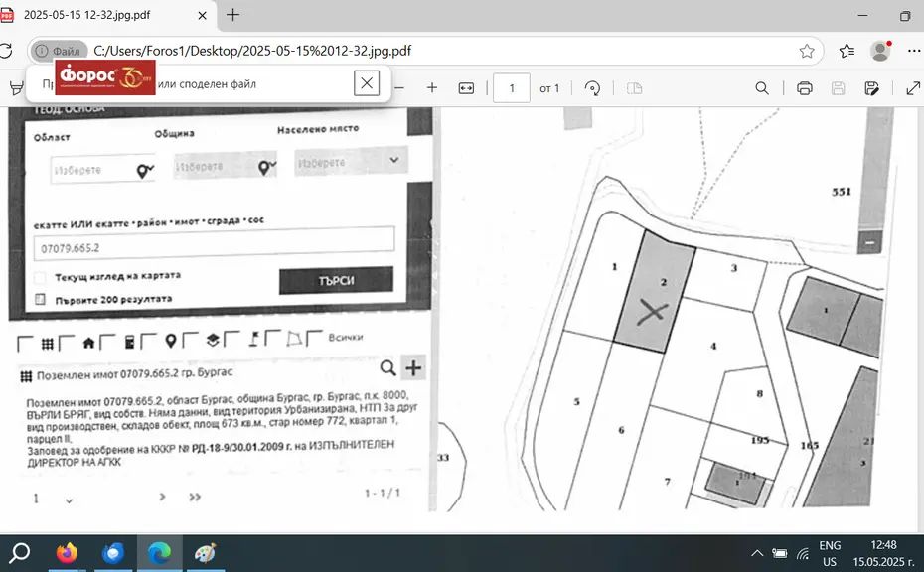Launch Paint from the taskbar
This screenshot has height=572, width=924.
coord(205,553)
